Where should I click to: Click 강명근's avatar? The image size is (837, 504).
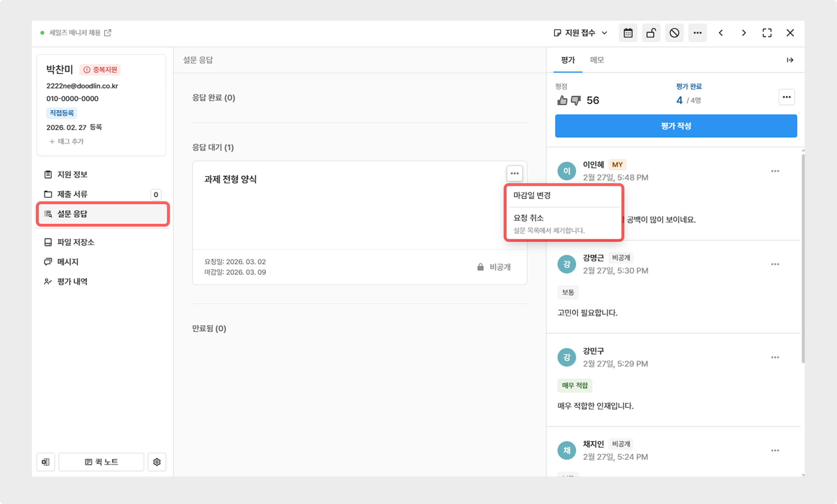(x=567, y=264)
